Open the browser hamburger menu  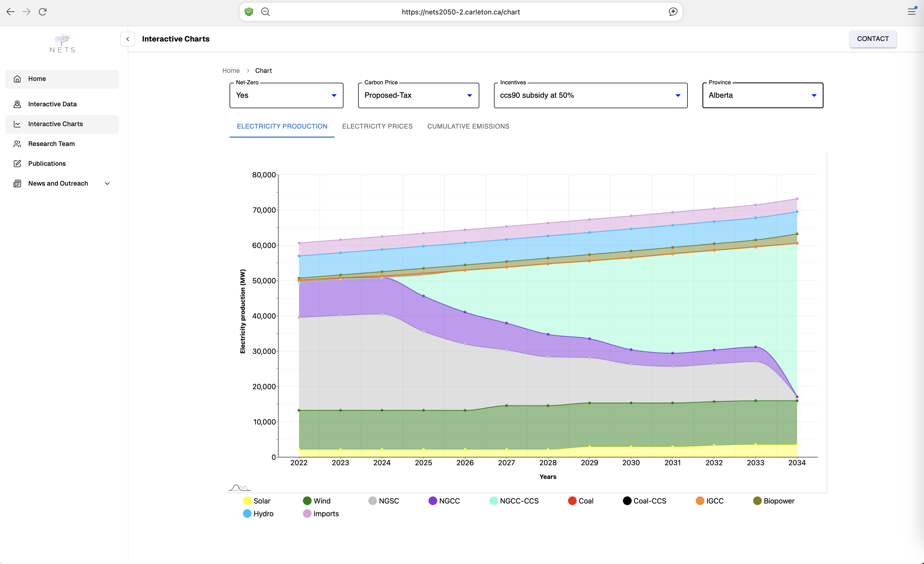tap(912, 12)
